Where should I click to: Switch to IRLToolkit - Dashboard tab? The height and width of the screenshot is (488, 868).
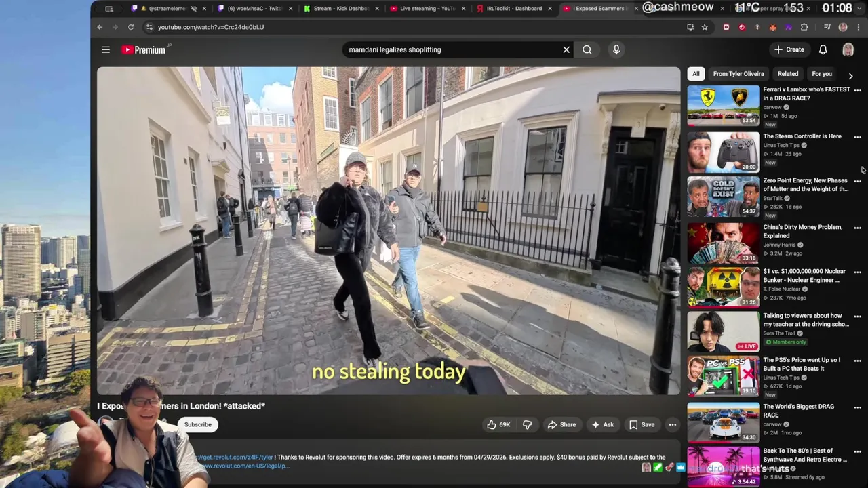[x=514, y=9]
